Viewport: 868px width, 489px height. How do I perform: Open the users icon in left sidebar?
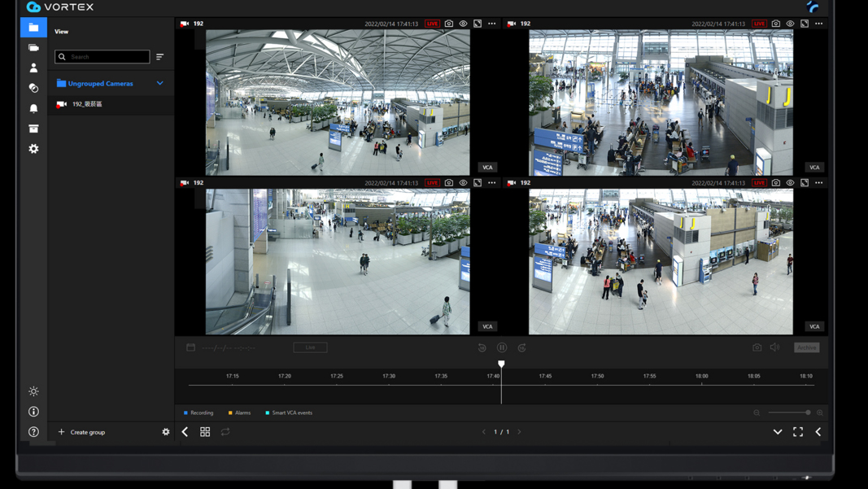pos(33,68)
